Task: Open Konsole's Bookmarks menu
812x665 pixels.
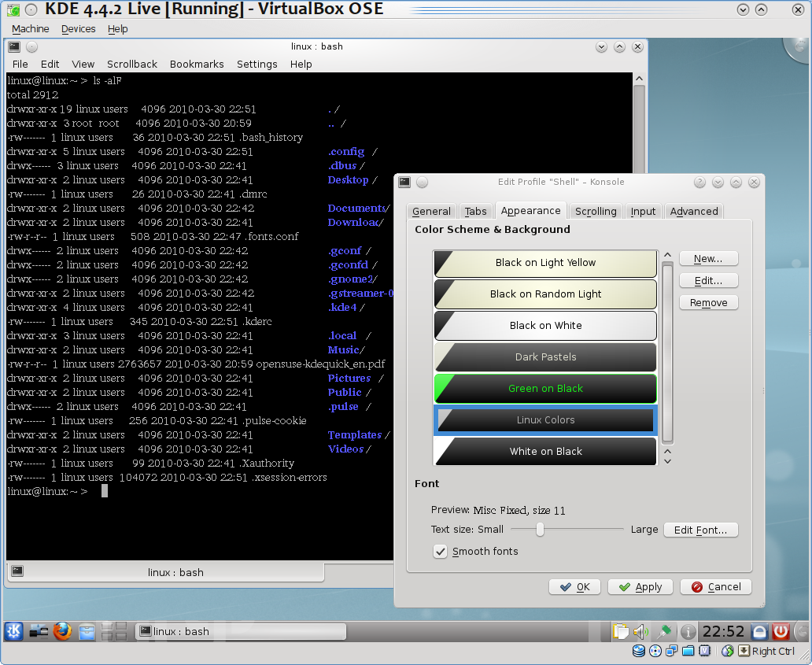Action: 197,65
